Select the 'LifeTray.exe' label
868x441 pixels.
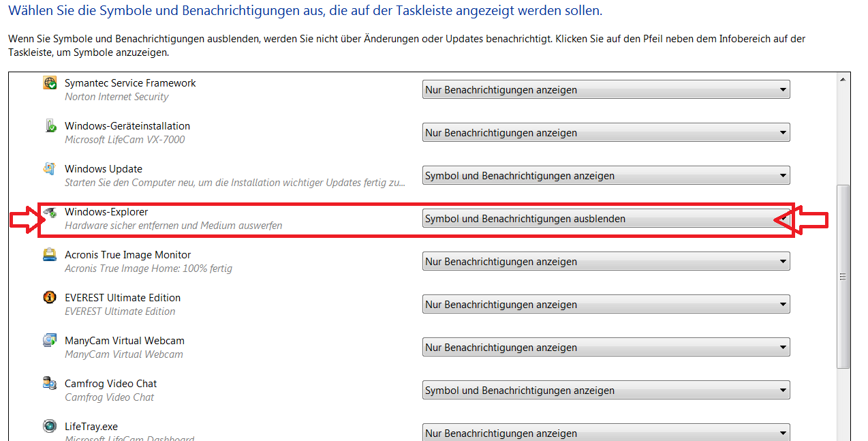(x=92, y=427)
